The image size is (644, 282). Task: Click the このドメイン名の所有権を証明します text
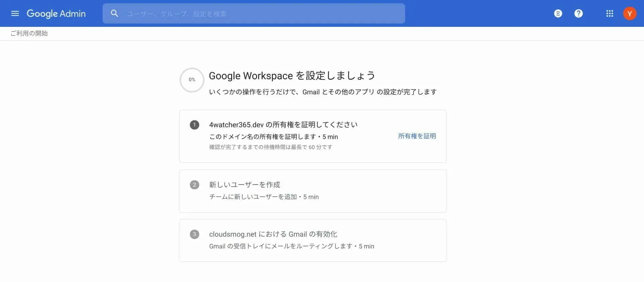coord(273,137)
